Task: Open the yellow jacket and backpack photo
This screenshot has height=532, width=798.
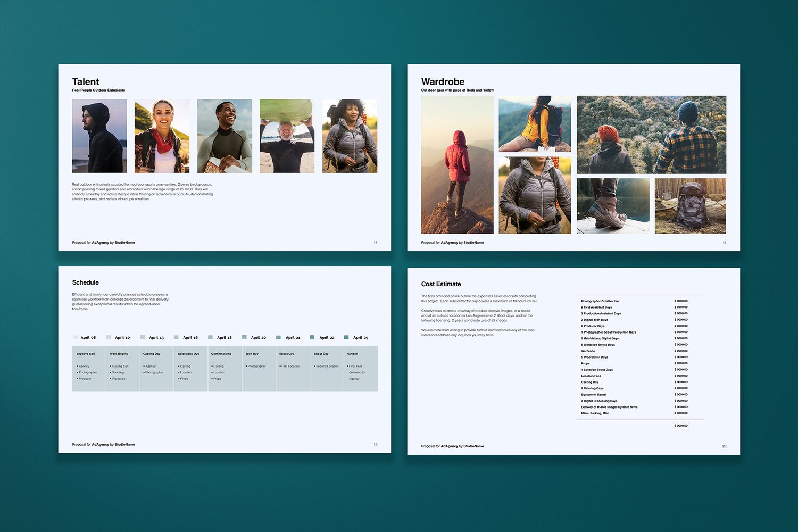Action: click(x=535, y=124)
